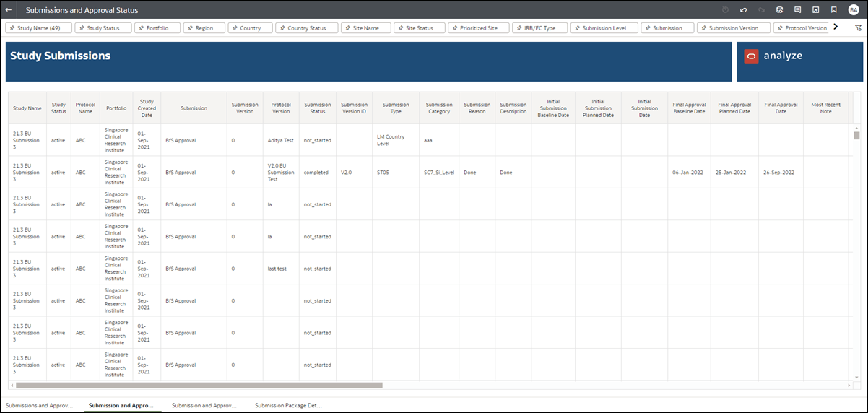Viewport: 868px width, 413px height.
Task: Click the '25-Jan-2022' planned date cell
Action: [734, 173]
